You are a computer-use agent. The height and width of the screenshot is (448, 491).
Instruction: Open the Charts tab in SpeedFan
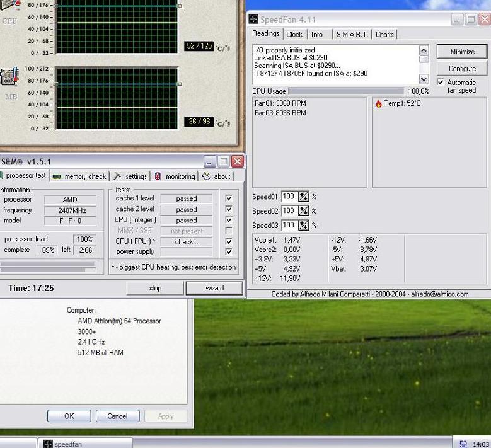pyautogui.click(x=384, y=35)
